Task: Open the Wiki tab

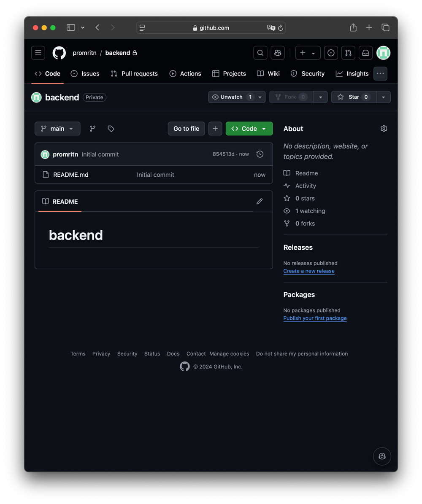Action: pos(268,74)
